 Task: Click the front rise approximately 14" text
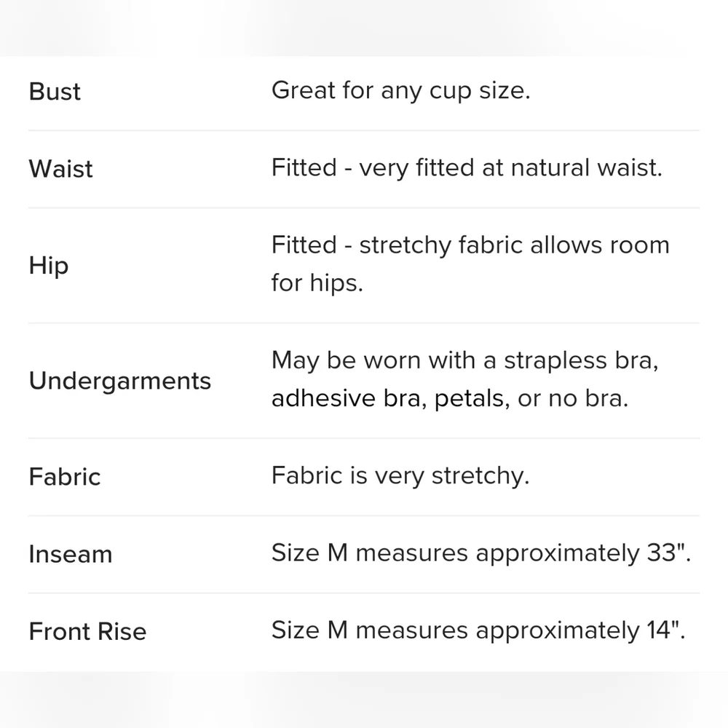[x=478, y=630]
